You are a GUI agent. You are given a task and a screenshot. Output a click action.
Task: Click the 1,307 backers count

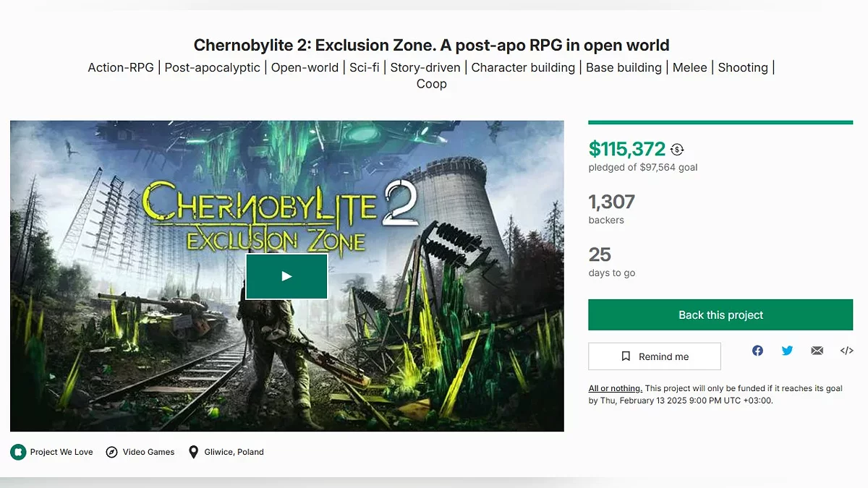point(611,202)
